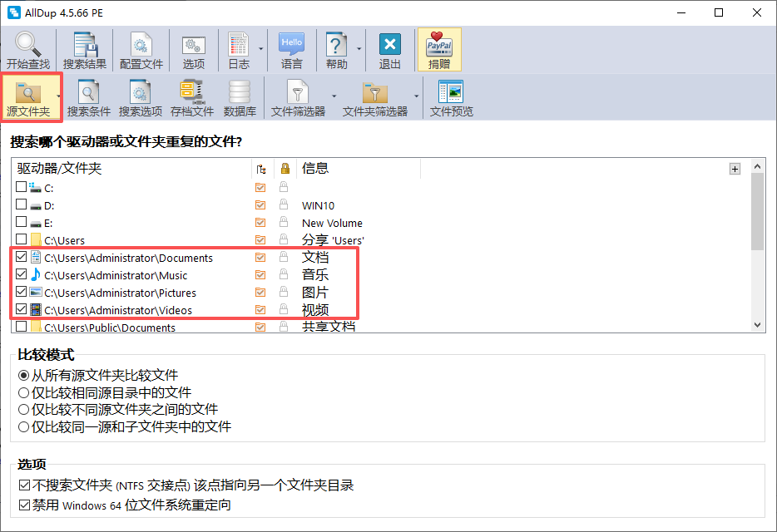This screenshot has width=777, height=532.
Task: Select the 源文件夹 tab icon
Action: point(28,97)
